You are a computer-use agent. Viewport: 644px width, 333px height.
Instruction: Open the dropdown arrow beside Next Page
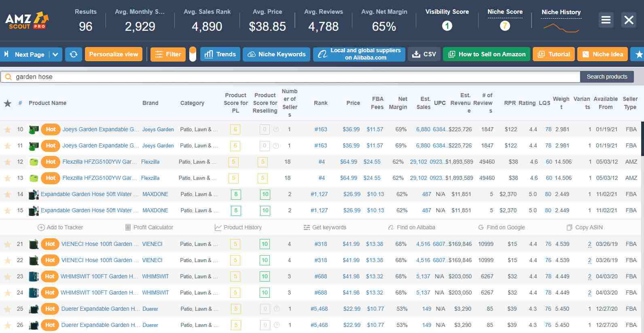(x=55, y=54)
